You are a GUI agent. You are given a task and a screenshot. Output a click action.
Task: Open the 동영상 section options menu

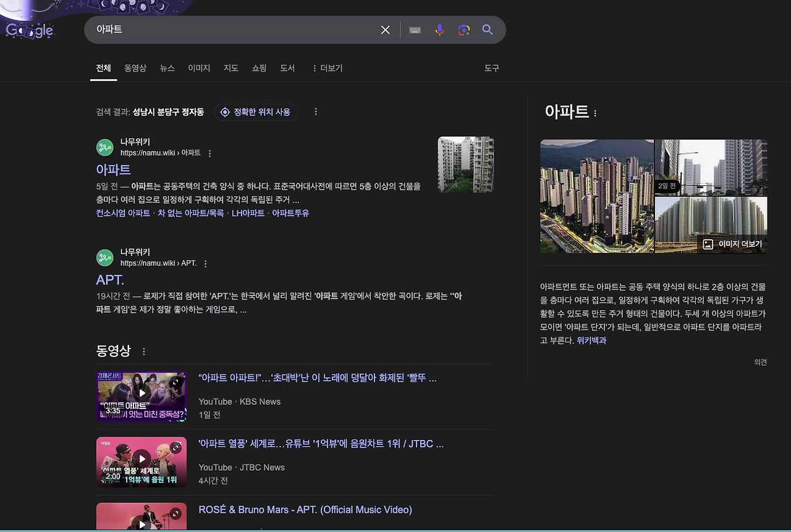tap(144, 352)
